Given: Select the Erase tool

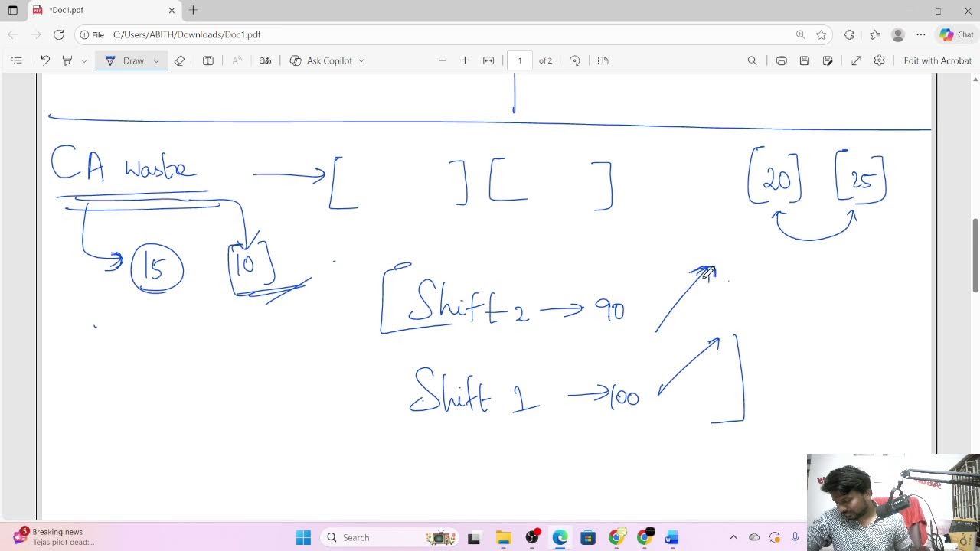Looking at the screenshot, I should 179,60.
